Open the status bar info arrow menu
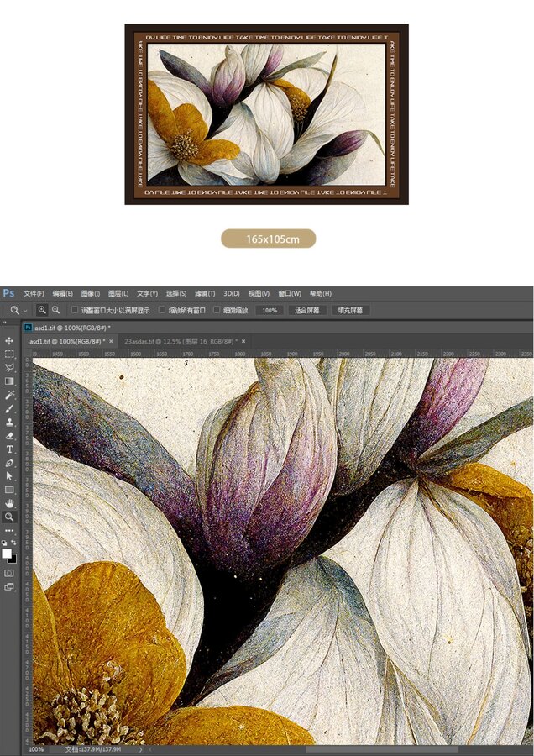 point(141,749)
